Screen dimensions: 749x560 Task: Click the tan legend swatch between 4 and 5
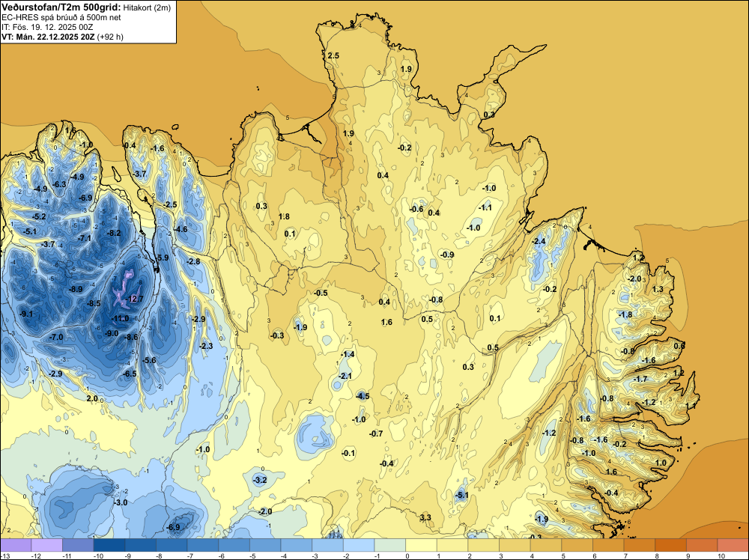546,545
